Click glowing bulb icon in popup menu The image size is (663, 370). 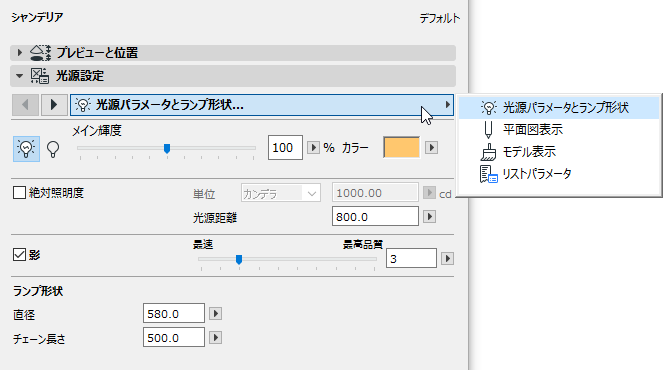(489, 107)
